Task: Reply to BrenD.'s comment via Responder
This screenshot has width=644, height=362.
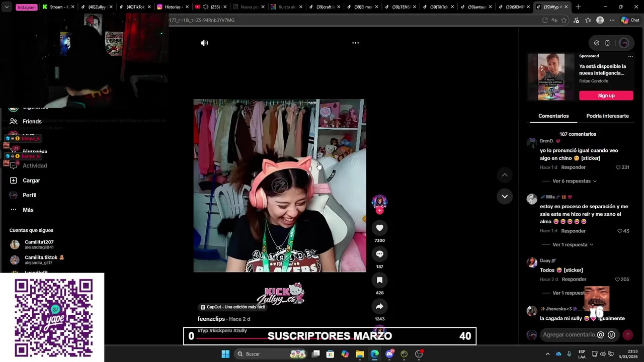Action: tap(573, 167)
